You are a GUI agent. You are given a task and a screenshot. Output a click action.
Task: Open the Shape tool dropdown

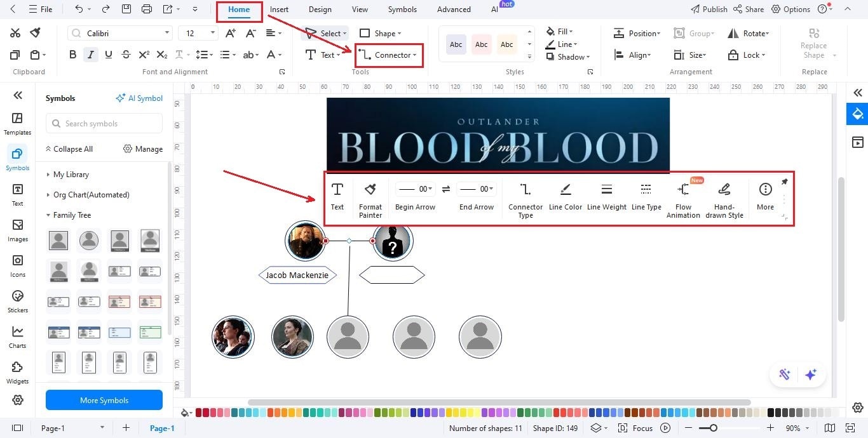(400, 34)
